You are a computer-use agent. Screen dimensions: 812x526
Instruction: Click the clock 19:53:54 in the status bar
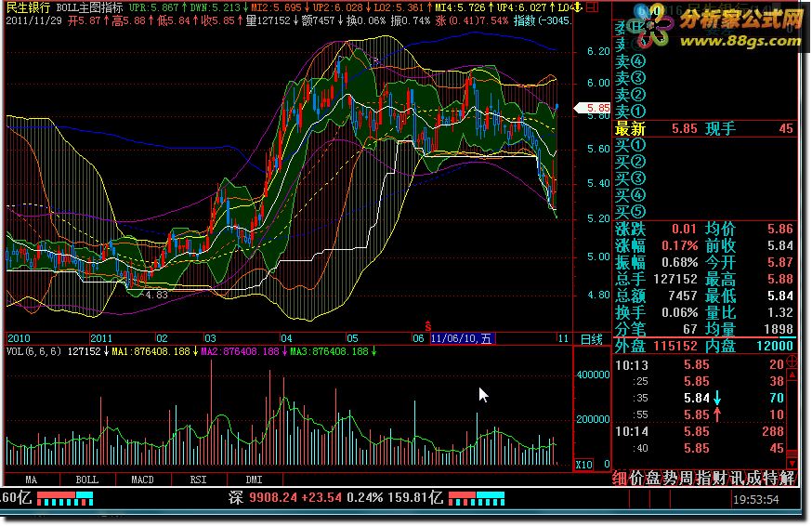coord(756,500)
